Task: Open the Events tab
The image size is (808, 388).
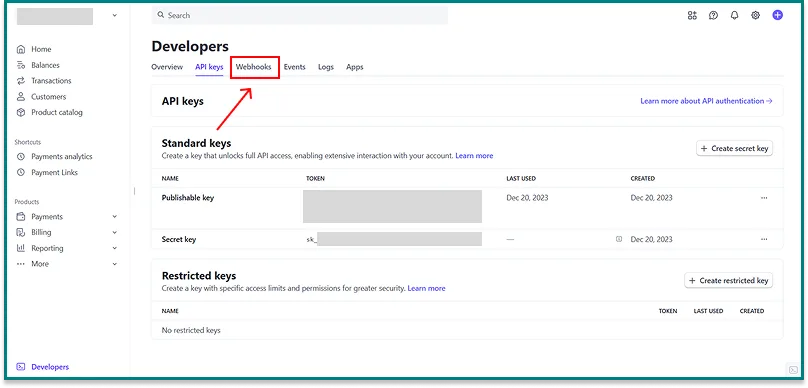Action: (295, 67)
